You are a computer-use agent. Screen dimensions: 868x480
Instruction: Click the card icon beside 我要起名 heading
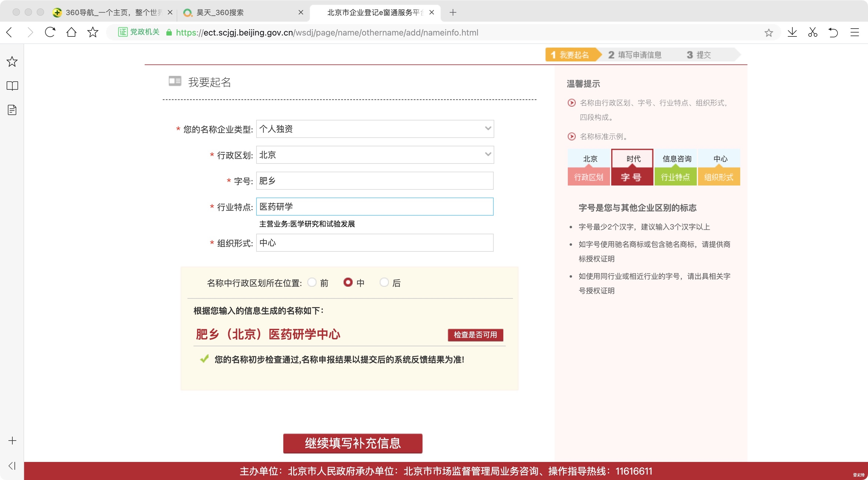[x=175, y=81]
